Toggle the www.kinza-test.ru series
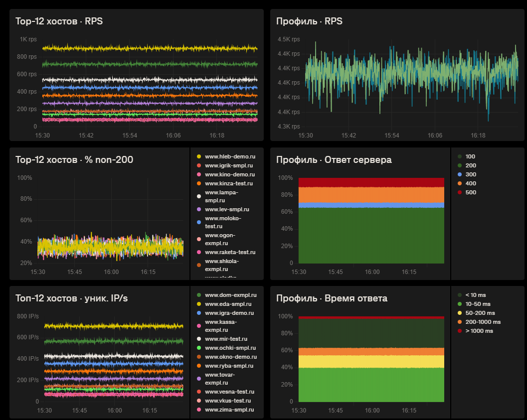Screen dimensions: 527x420 pos(228,183)
